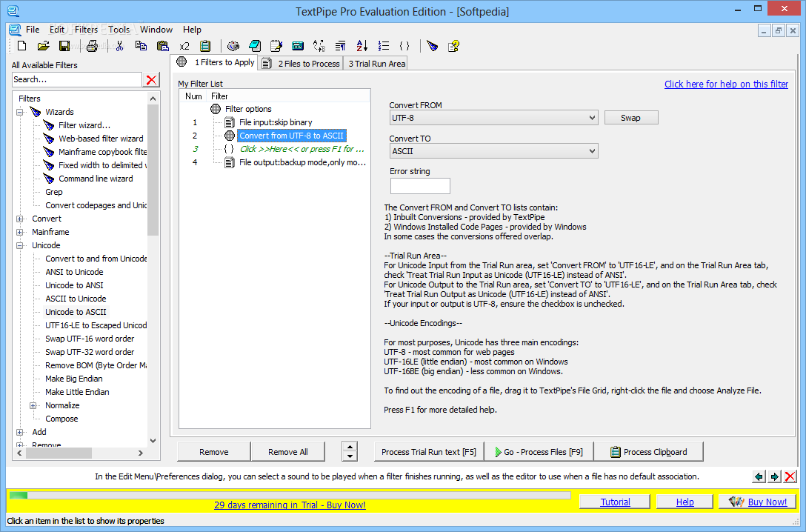Click into the Search filters field
Image resolution: width=806 pixels, height=532 pixels.
tap(76, 80)
